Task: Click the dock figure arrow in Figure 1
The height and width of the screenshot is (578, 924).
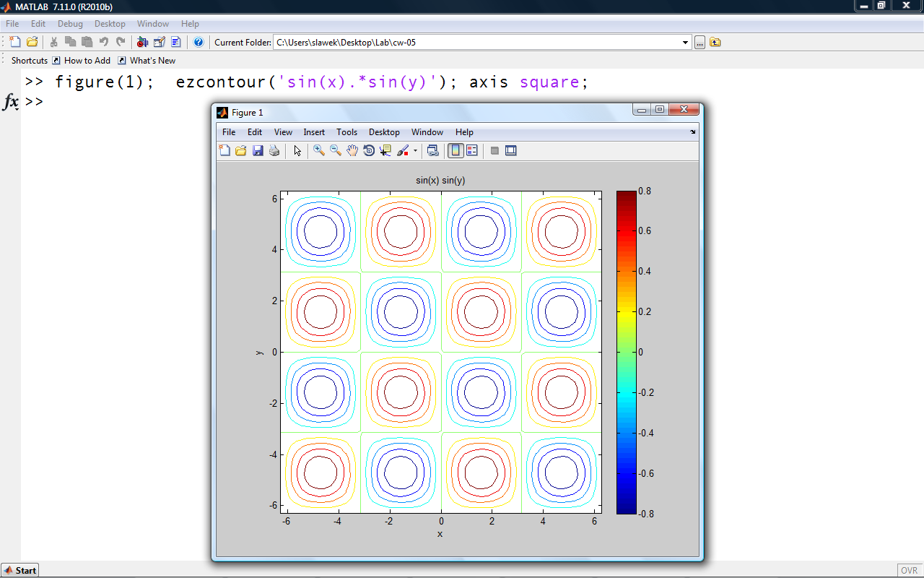Action: pos(693,132)
